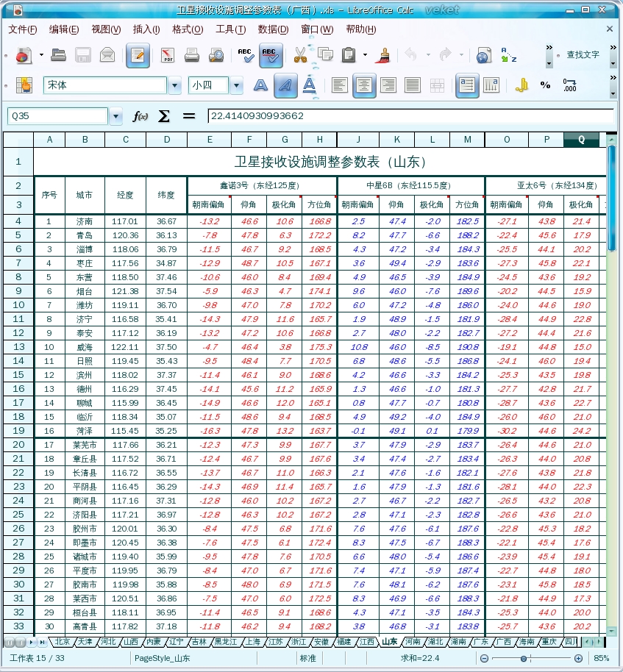Export directly as PDF icon
The width and height of the screenshot is (623, 672).
(x=168, y=55)
